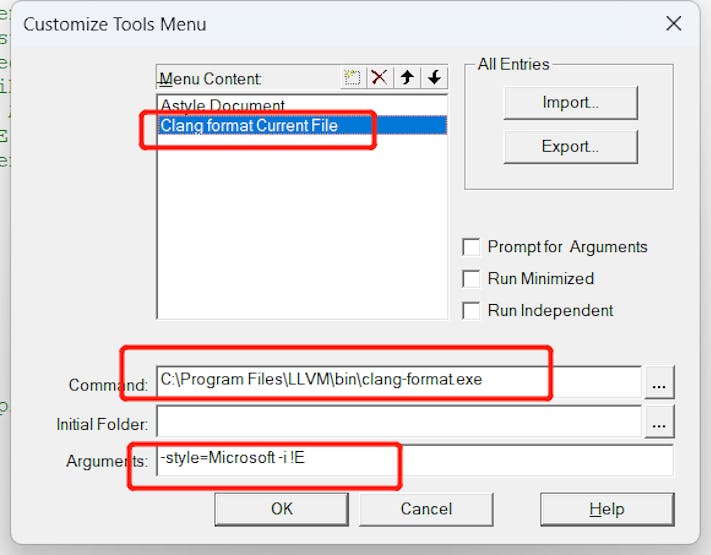
Task: Click the new menu entry icon
Action: tap(352, 78)
